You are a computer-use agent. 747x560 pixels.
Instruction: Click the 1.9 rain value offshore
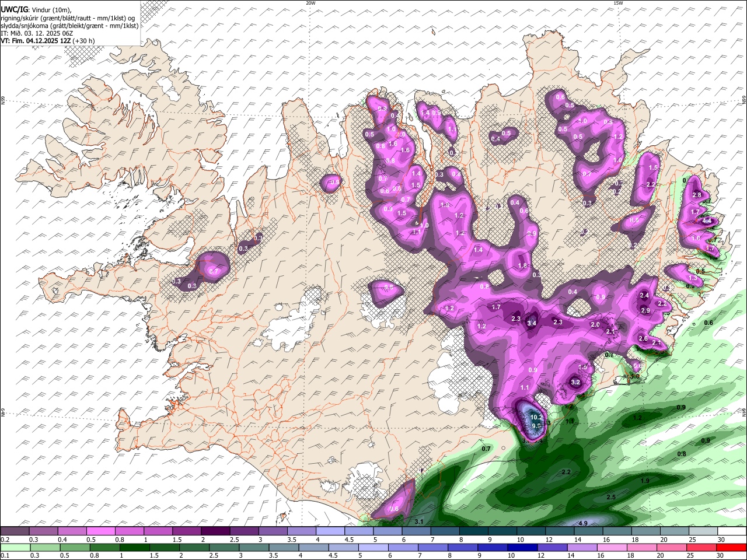(x=645, y=481)
